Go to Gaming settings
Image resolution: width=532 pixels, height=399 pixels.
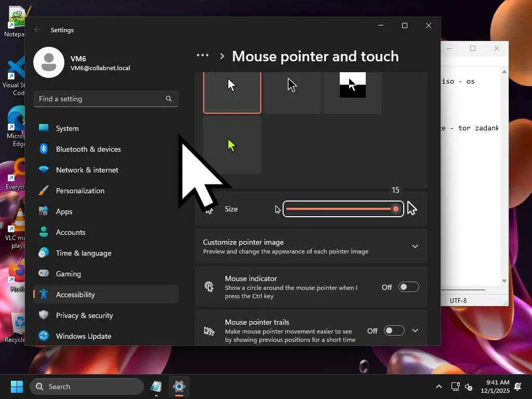[106, 273]
